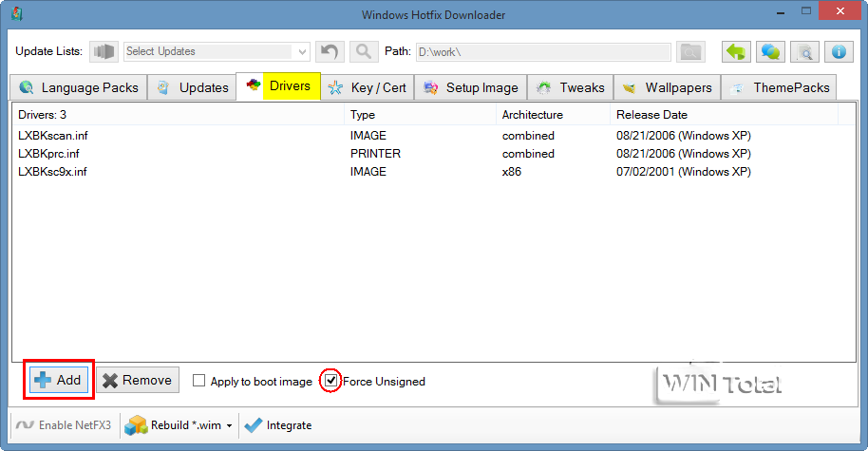Minimize the Windows Hotfix Downloader window
Screen dimensions: 868x451
point(781,12)
